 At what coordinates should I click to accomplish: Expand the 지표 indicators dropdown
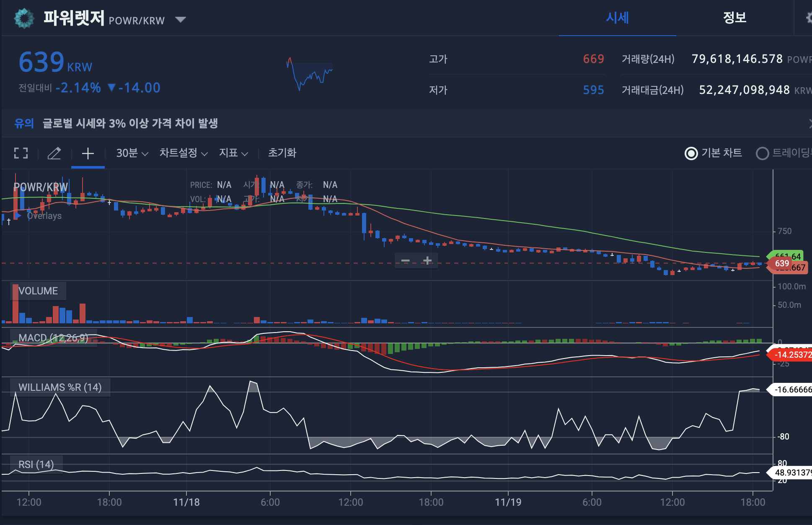click(x=233, y=153)
